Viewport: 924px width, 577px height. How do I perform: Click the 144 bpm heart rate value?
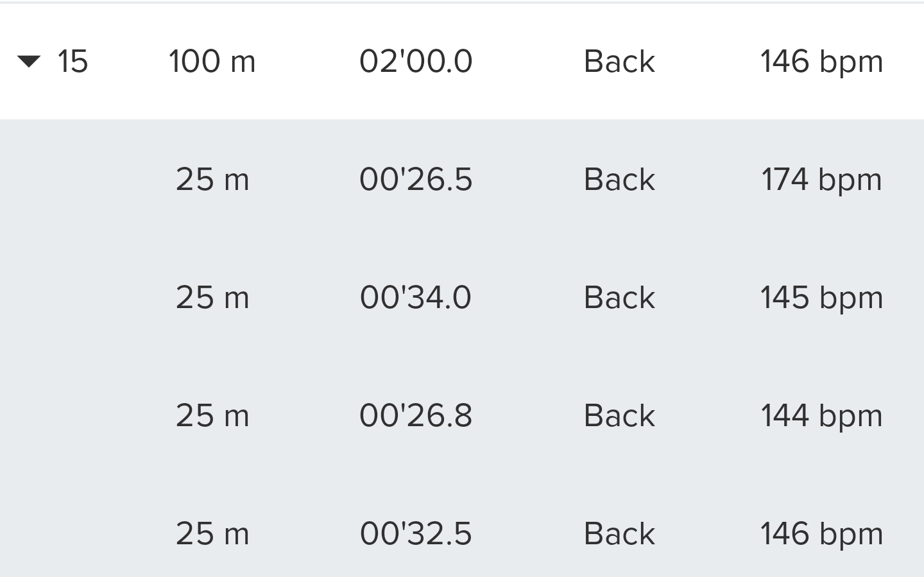tap(821, 415)
